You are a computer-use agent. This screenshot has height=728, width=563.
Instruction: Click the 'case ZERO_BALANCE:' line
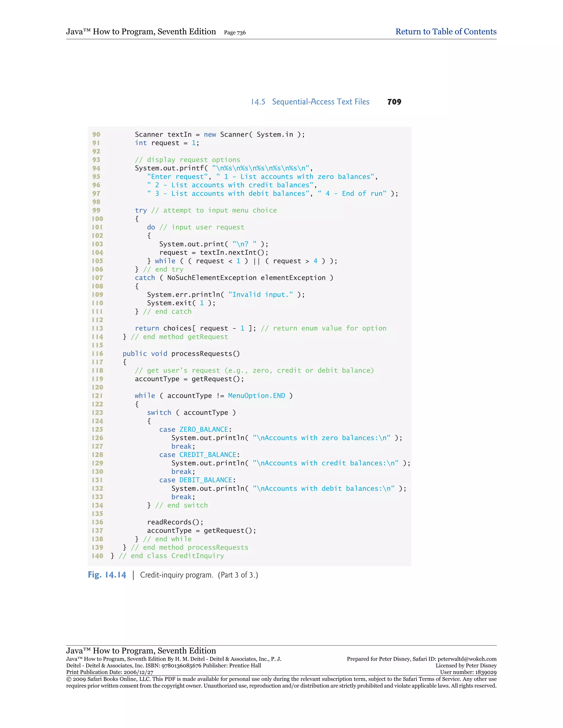click(x=195, y=429)
